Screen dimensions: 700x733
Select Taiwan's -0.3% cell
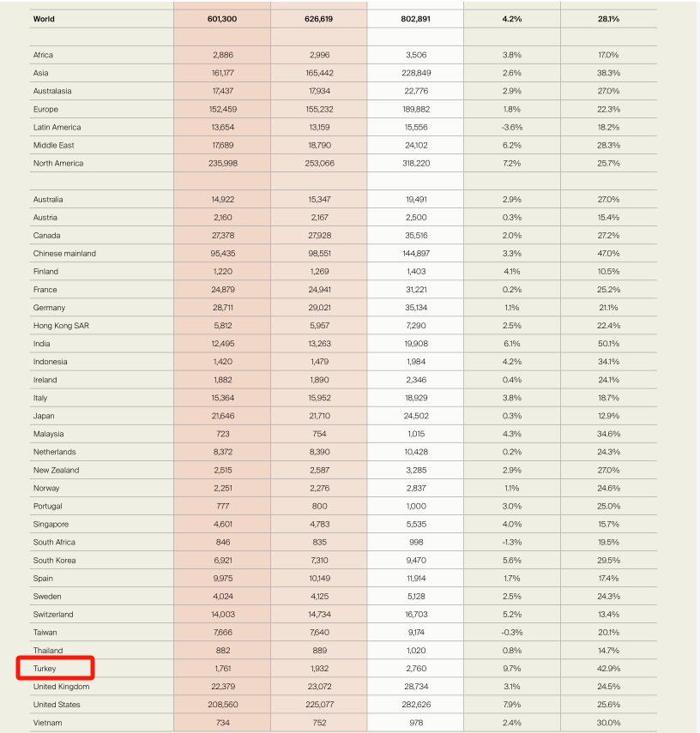[511, 633]
